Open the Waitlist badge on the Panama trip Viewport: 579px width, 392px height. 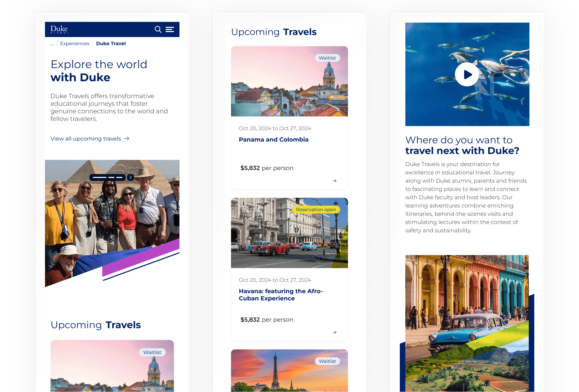pyautogui.click(x=328, y=58)
